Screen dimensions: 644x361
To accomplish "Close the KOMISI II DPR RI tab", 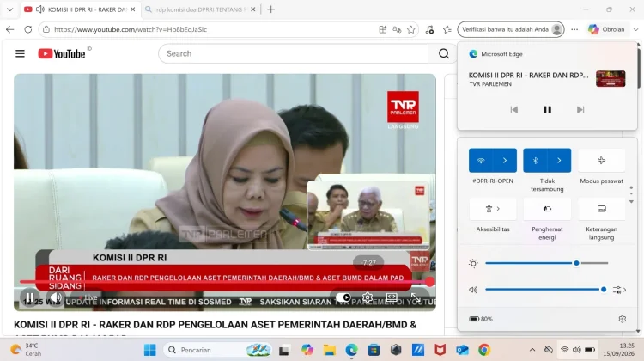I will tap(132, 9).
